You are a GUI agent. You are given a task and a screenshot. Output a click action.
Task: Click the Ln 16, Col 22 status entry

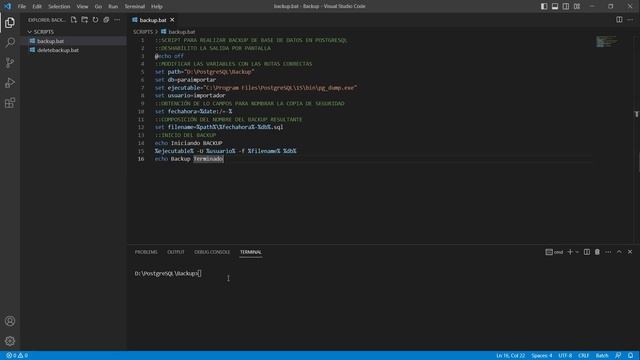[511, 356]
